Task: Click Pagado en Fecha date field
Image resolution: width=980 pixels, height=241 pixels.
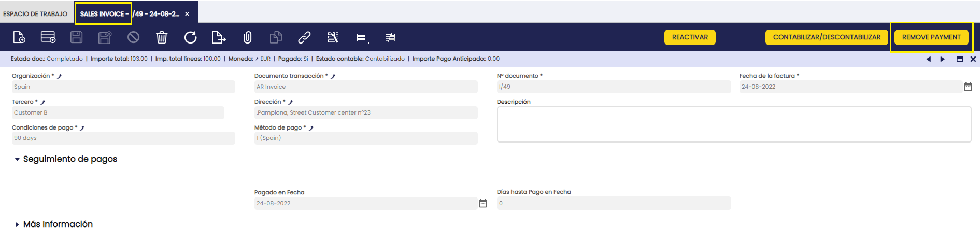Action: [x=366, y=204]
